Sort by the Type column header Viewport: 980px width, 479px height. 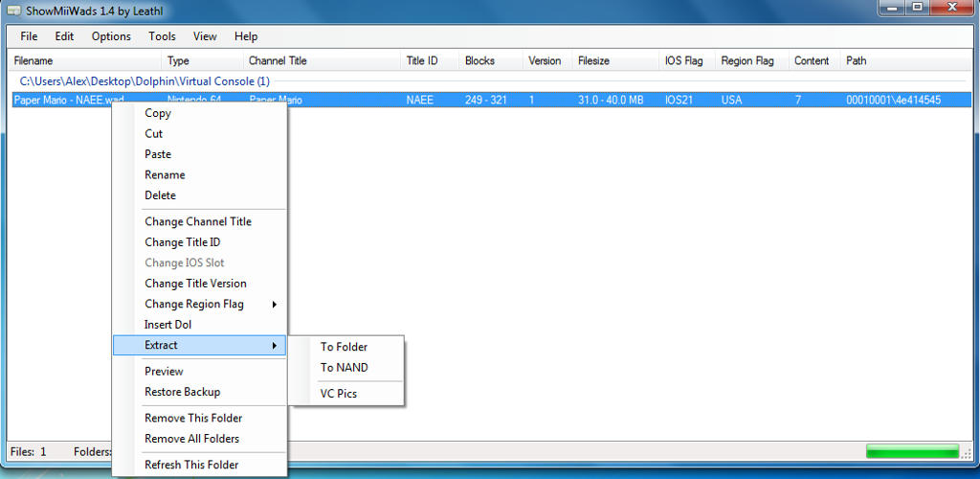[203, 61]
